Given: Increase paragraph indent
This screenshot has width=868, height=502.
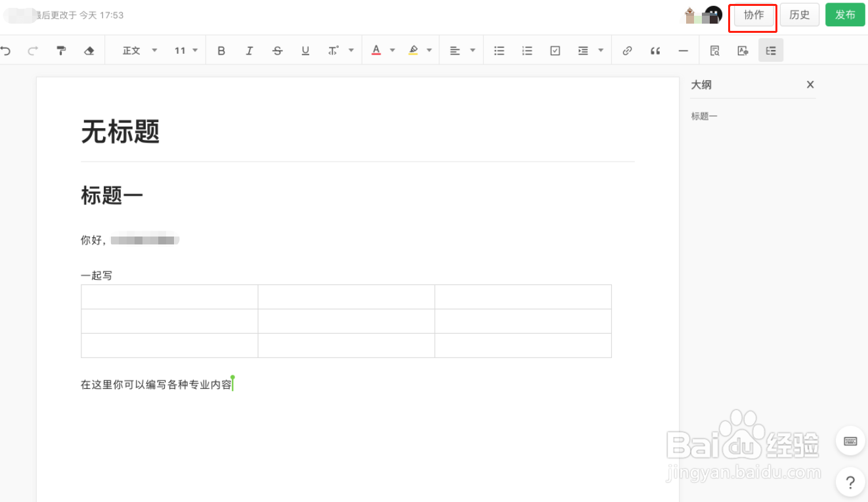Looking at the screenshot, I should tap(583, 51).
